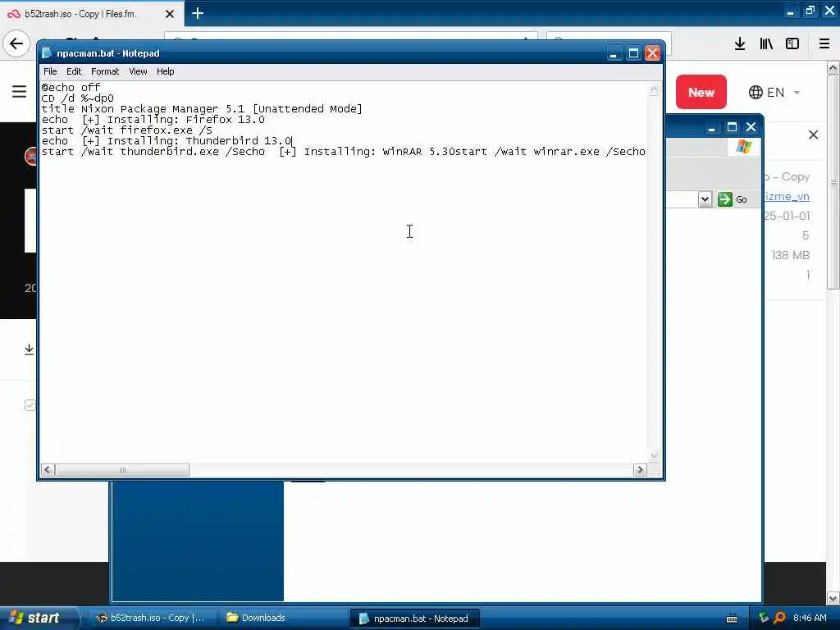Open the File menu in Notepad
The image size is (840, 630).
tap(50, 71)
